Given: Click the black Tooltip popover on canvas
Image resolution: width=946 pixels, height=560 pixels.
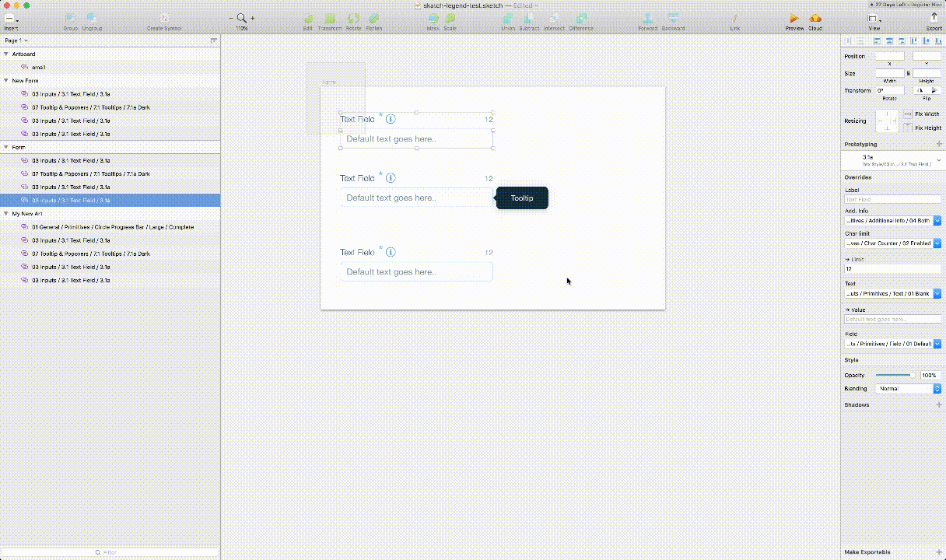Looking at the screenshot, I should [522, 198].
